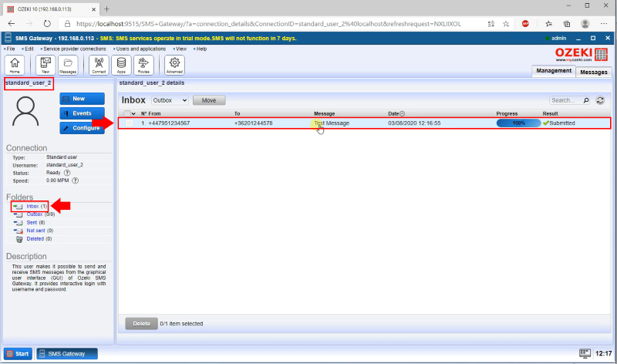Click the help icon next to Speed

pos(75,180)
